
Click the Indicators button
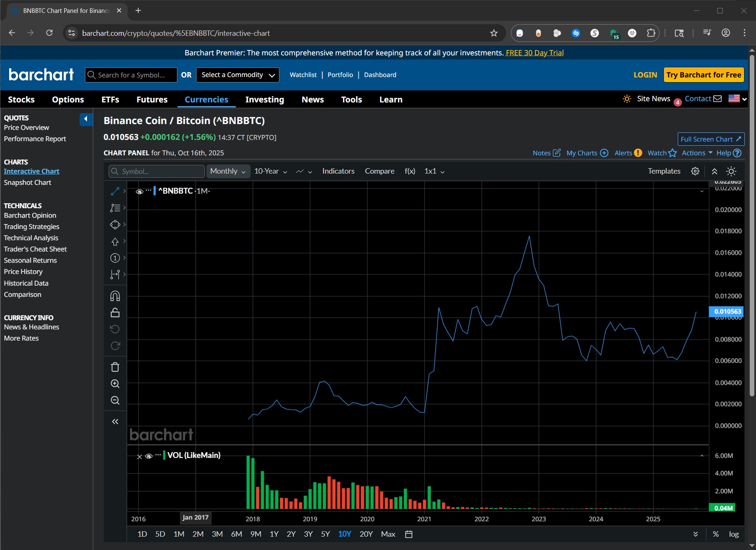coord(338,171)
